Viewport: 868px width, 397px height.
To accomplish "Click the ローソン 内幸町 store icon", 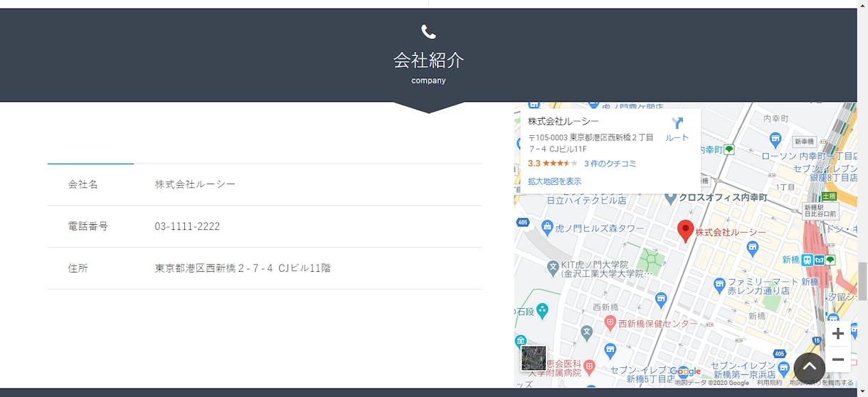I will 775,139.
